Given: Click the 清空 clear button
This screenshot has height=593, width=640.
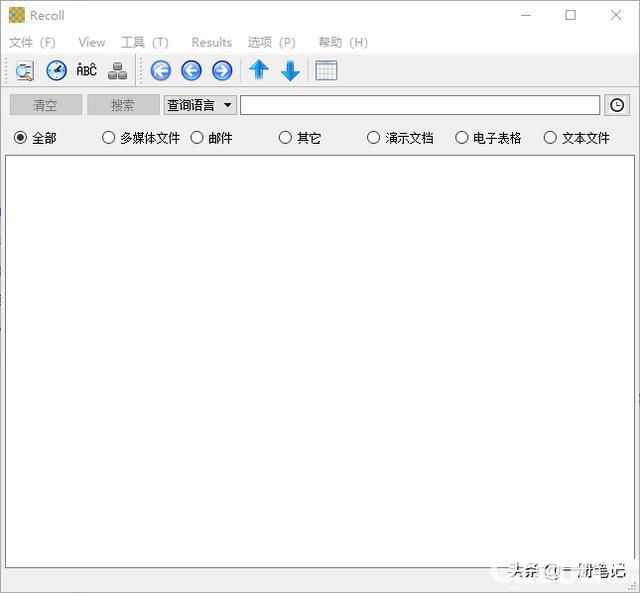Looking at the screenshot, I should 46,105.
